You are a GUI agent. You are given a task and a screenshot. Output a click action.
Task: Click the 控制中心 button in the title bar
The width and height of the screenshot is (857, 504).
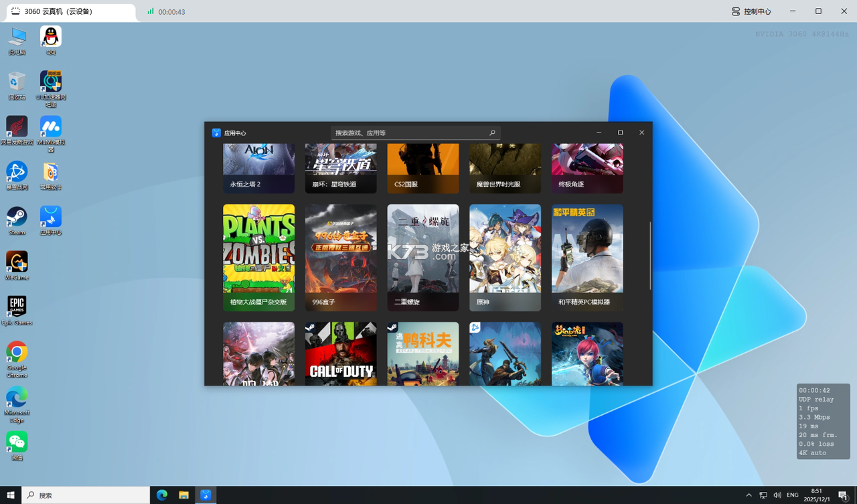[x=751, y=11]
